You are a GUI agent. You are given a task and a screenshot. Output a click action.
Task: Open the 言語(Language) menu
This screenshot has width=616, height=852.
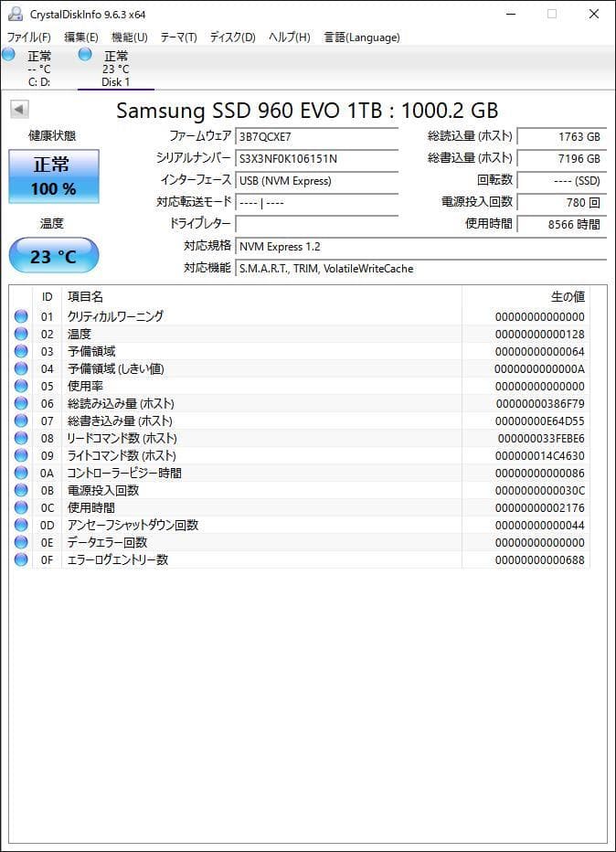click(362, 37)
